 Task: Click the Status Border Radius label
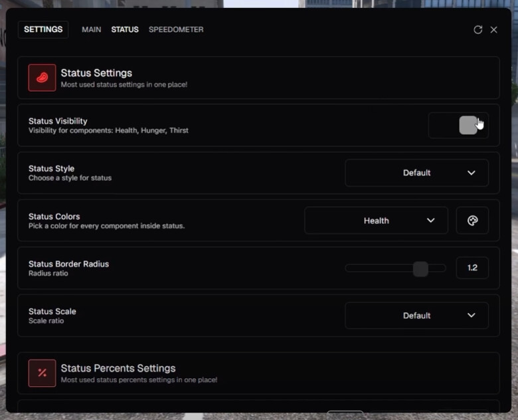[68, 264]
